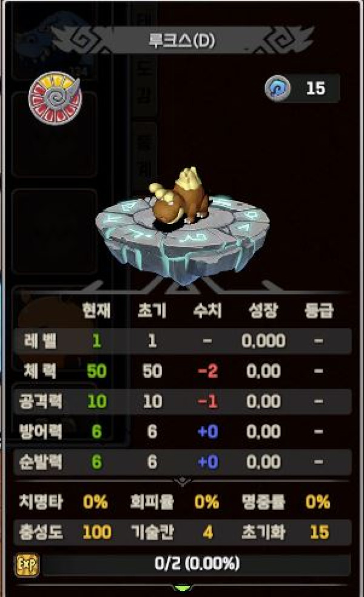364x597 pixels.
Task: Select the 체력 stat row label
Action: [40, 371]
